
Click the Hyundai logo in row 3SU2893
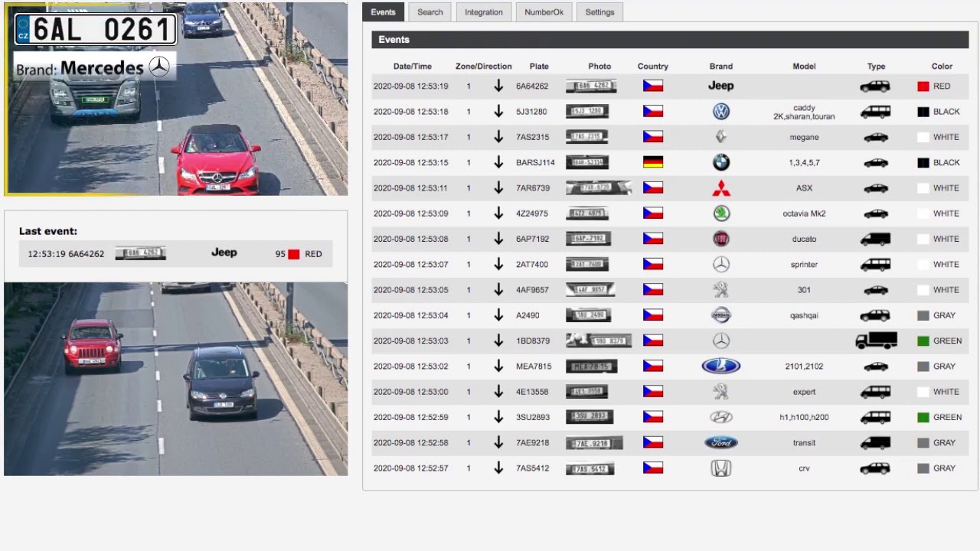(x=721, y=417)
